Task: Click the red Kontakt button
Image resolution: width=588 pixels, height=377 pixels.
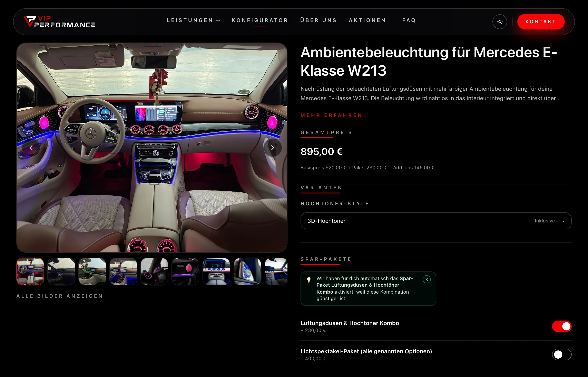Action: click(x=541, y=21)
